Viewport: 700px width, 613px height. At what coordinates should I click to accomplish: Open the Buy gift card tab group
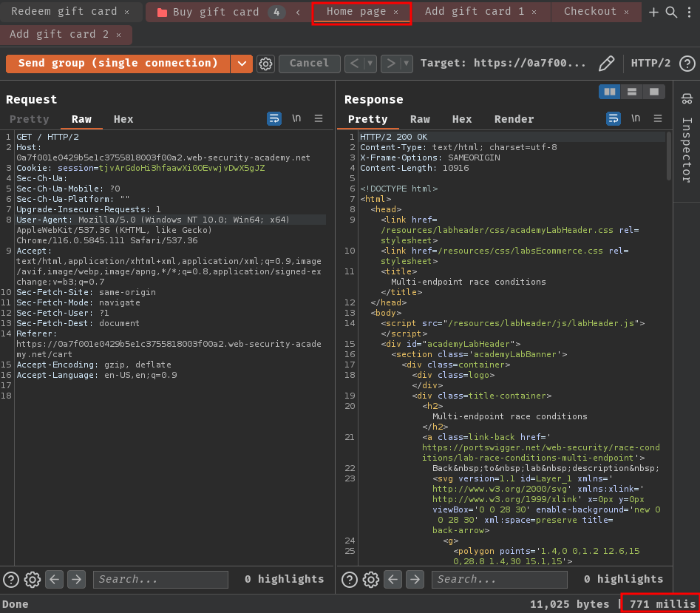point(216,12)
